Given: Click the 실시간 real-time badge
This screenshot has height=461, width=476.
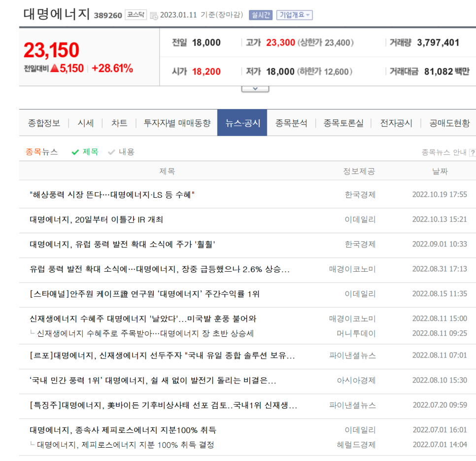Looking at the screenshot, I should coord(261,15).
